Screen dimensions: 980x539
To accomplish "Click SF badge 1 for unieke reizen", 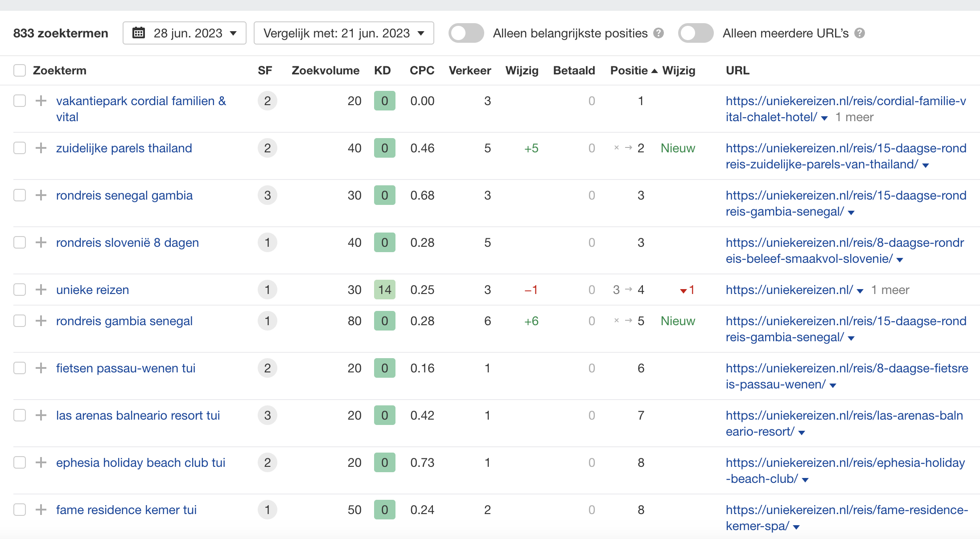I will 268,290.
